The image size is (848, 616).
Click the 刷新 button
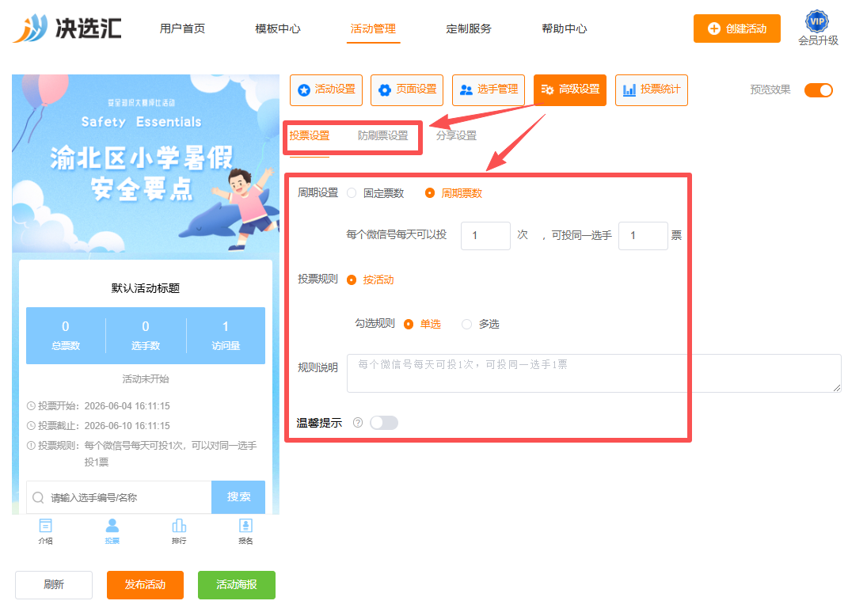pyautogui.click(x=54, y=584)
